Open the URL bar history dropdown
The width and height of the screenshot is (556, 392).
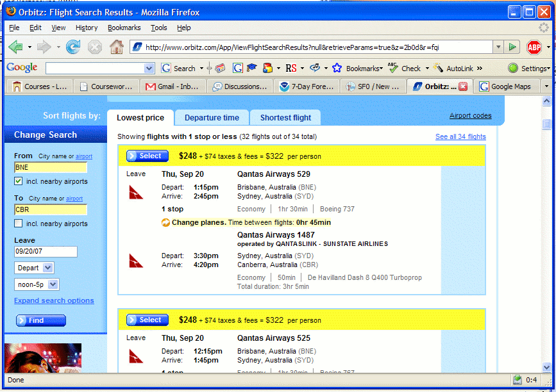[498, 47]
